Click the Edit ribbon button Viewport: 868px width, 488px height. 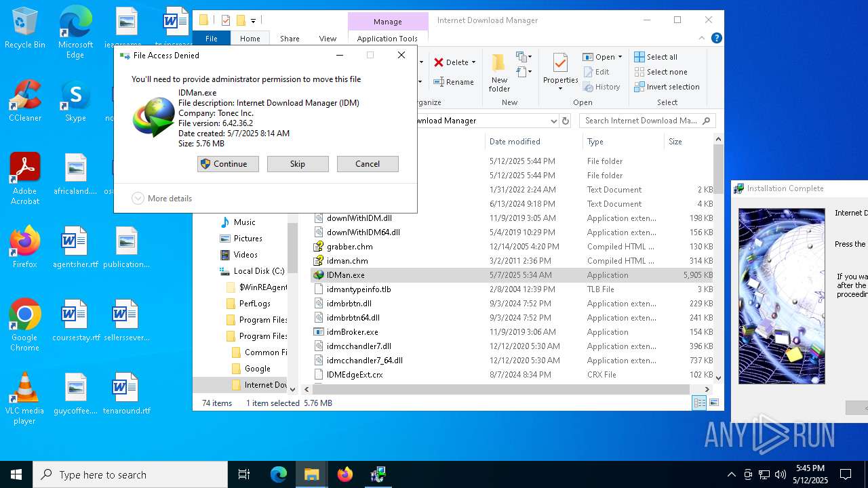pos(596,72)
